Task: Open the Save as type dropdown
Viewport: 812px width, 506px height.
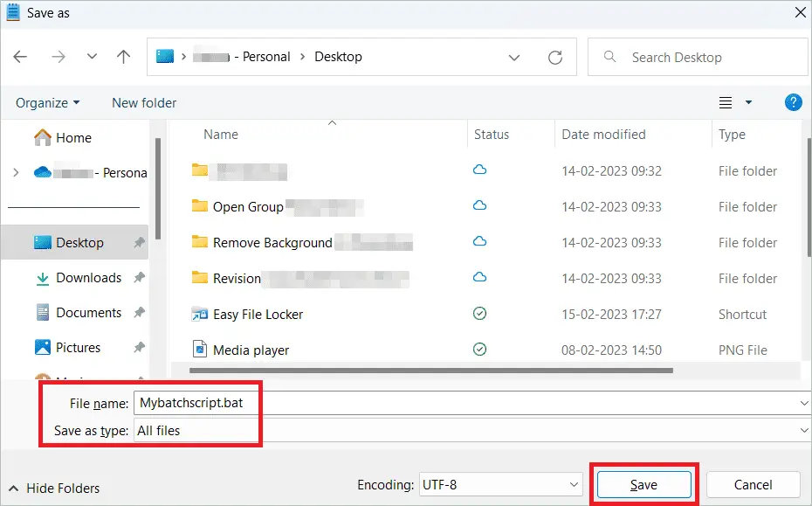Action: tap(804, 430)
